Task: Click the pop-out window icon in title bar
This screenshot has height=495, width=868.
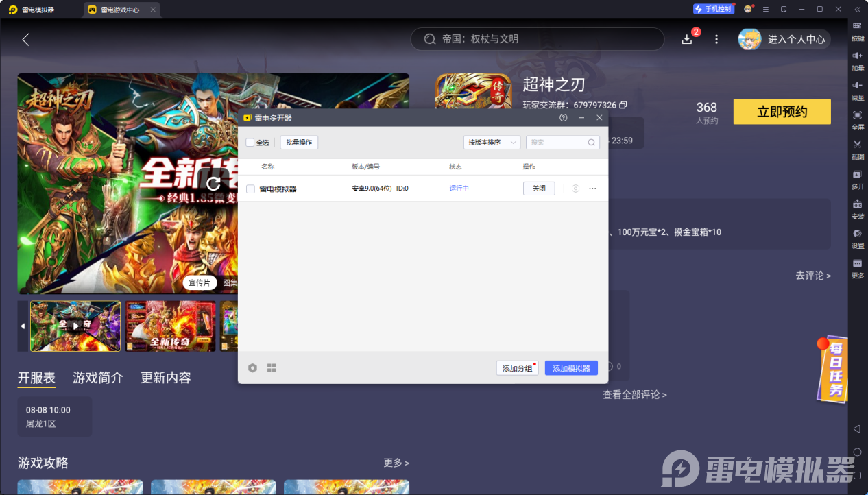Action: pos(784,9)
